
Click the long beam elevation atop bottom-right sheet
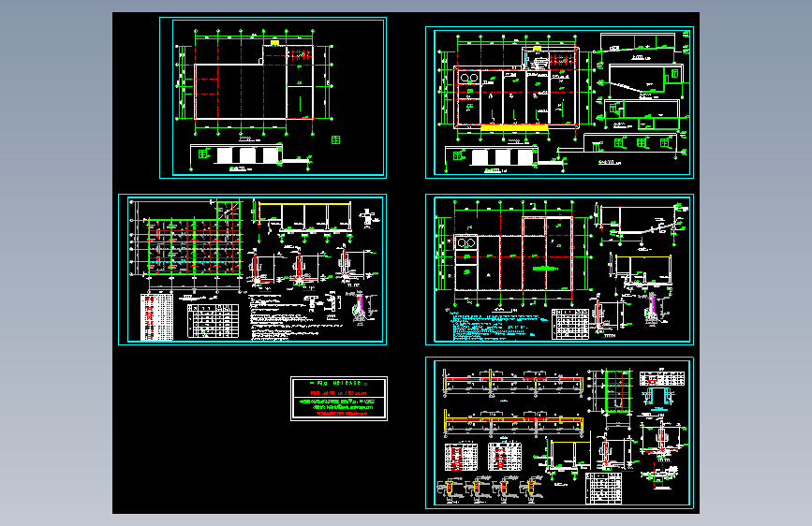click(x=513, y=384)
